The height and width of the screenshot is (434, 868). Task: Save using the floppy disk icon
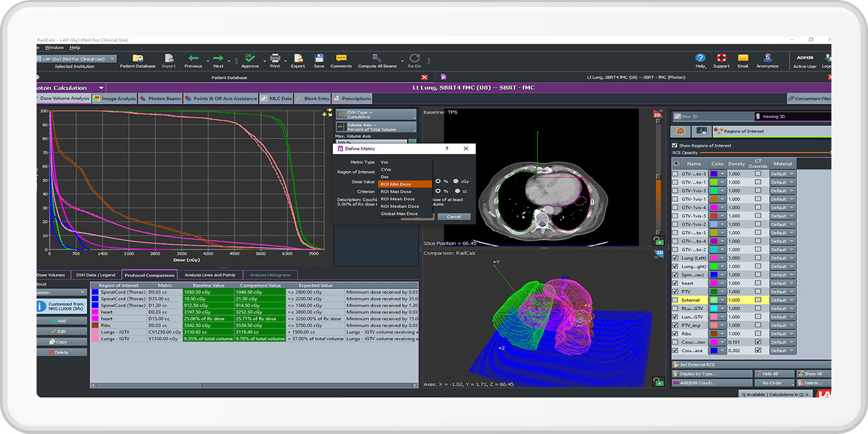[319, 59]
